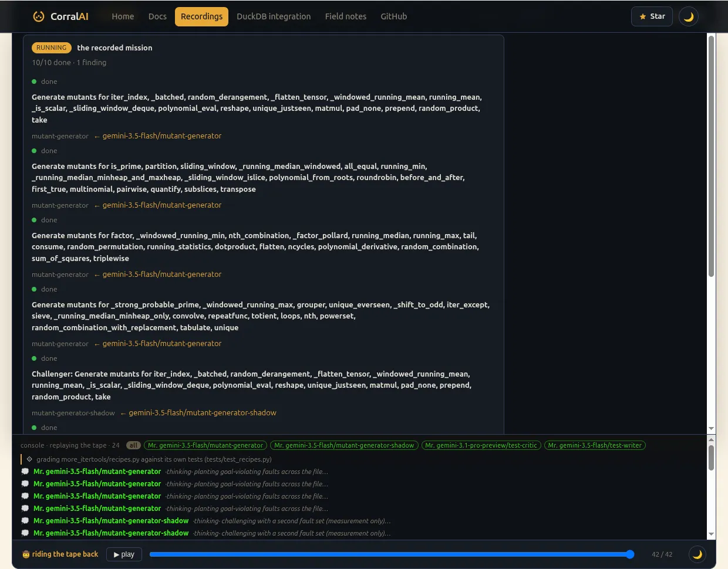The image size is (728, 569).
Task: Click the CorralAI logo icon
Action: (39, 16)
